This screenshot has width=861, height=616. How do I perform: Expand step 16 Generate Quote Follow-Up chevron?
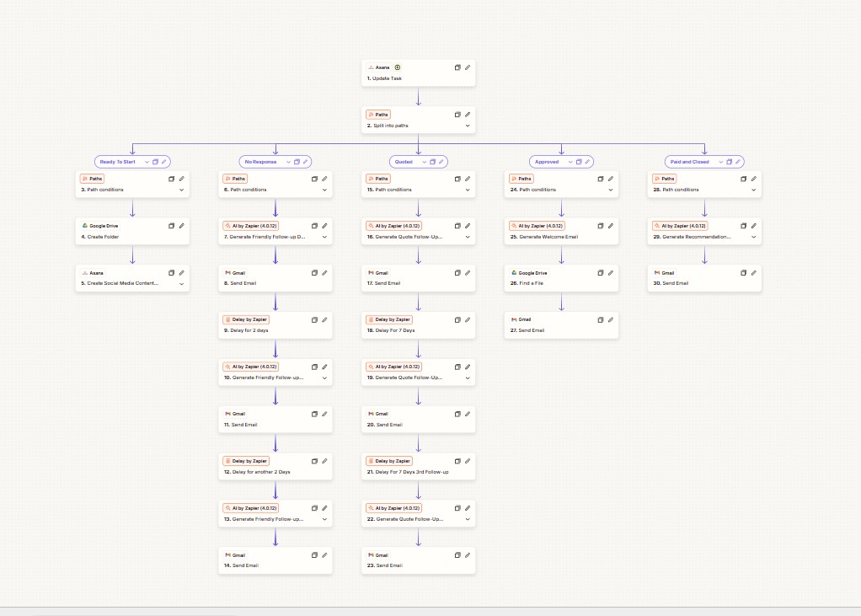pos(468,237)
